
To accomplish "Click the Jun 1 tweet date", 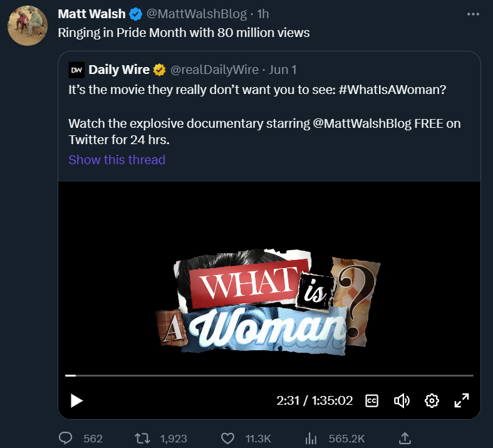I will 283,70.
